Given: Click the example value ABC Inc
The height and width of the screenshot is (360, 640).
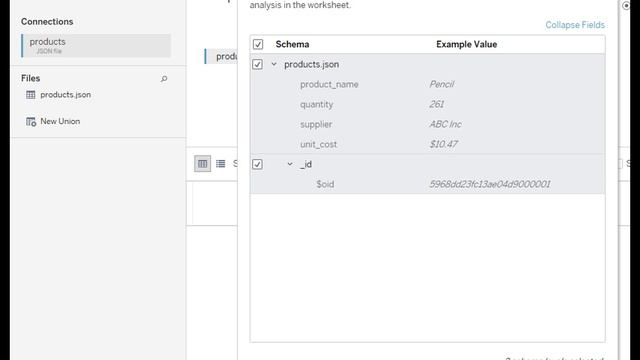Looking at the screenshot, I should coord(445,124).
